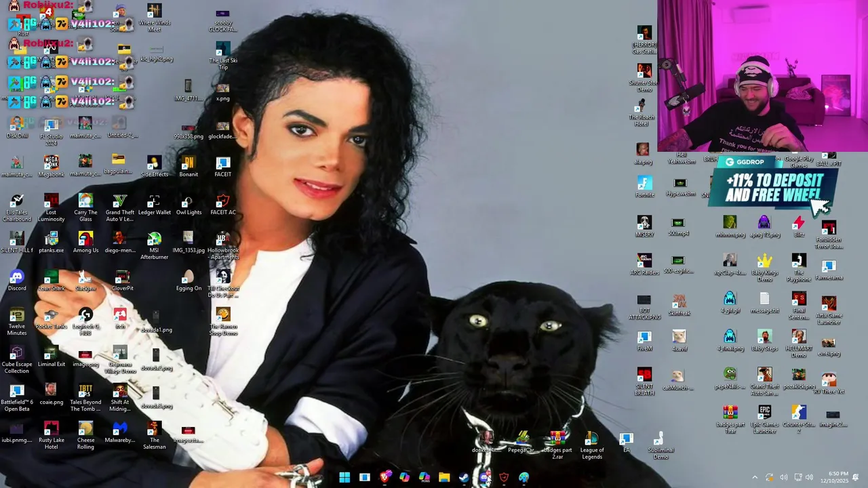
Task: Open the Liminal Exit game shortcut
Action: (x=51, y=357)
